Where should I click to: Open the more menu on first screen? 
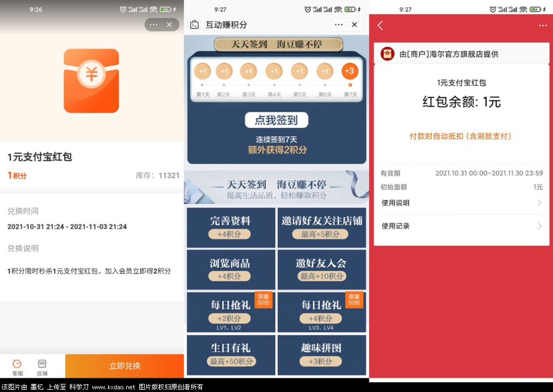click(153, 25)
